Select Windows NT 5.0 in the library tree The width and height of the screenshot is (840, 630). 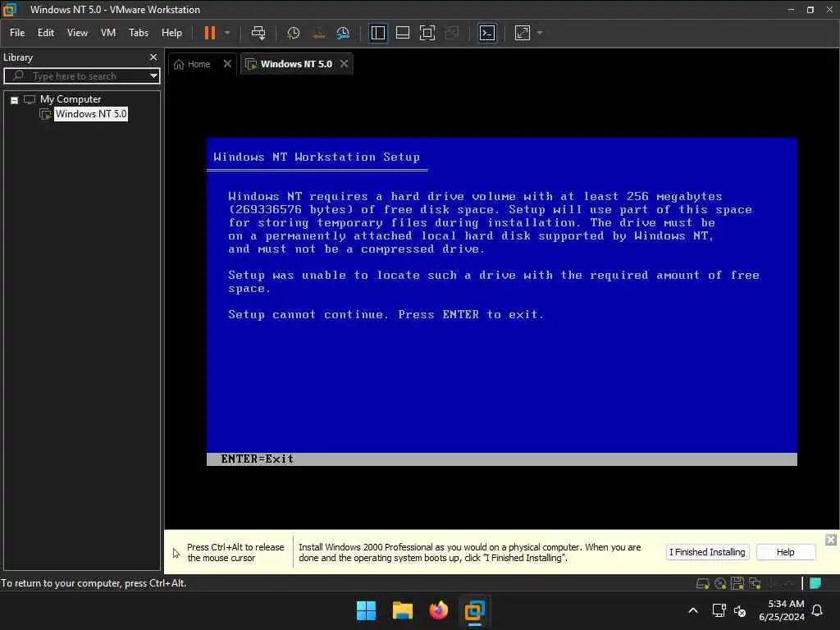[91, 113]
